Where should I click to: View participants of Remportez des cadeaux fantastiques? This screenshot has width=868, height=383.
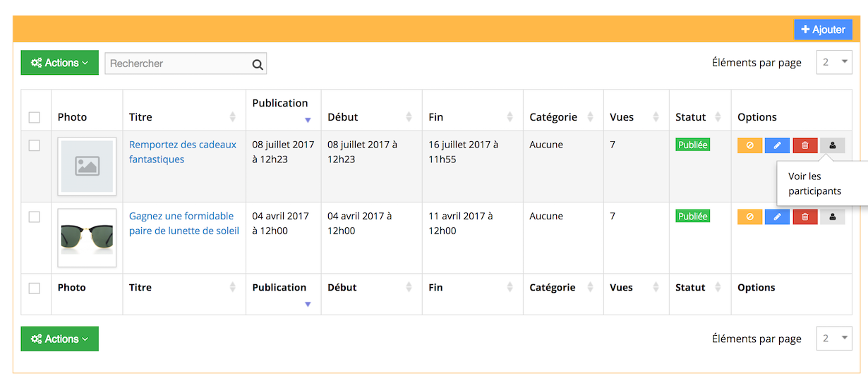832,145
